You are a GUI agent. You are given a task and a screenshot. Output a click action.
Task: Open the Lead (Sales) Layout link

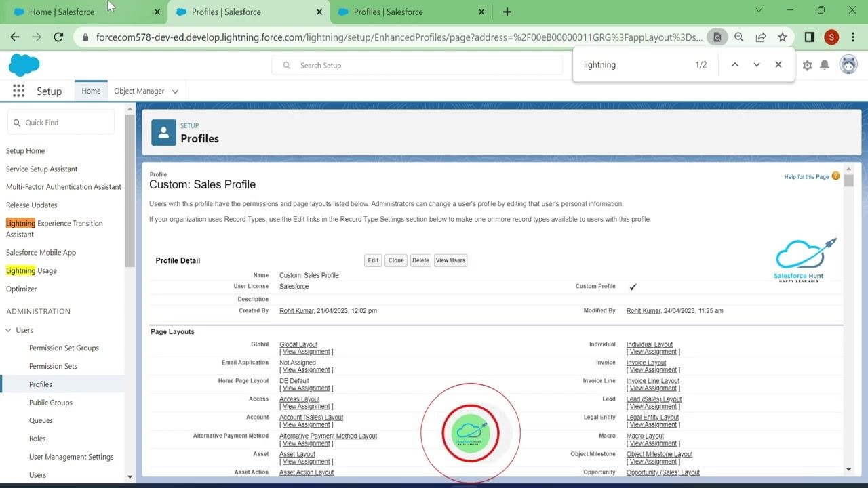click(654, 399)
